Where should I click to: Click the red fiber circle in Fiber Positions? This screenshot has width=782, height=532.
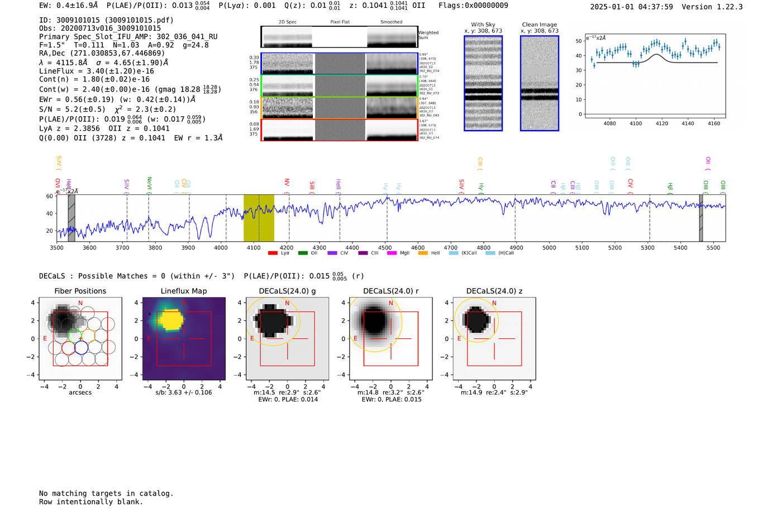pyautogui.click(x=69, y=348)
